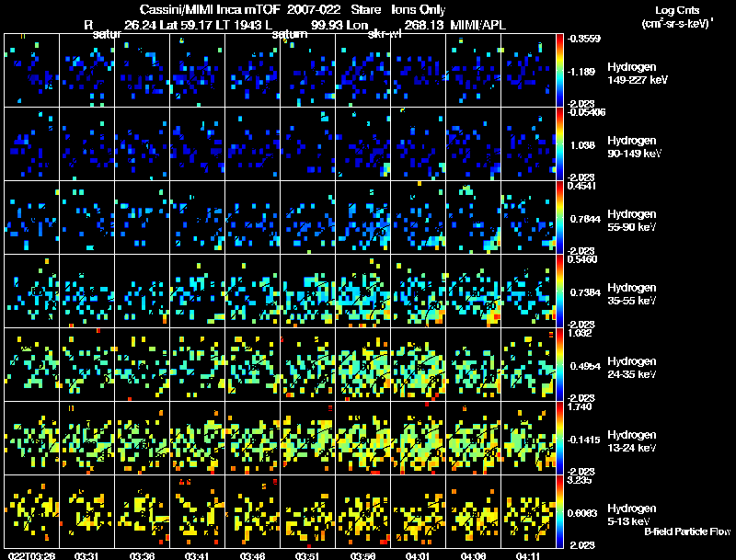Click the 'Lat 59.17' header value

(186, 25)
